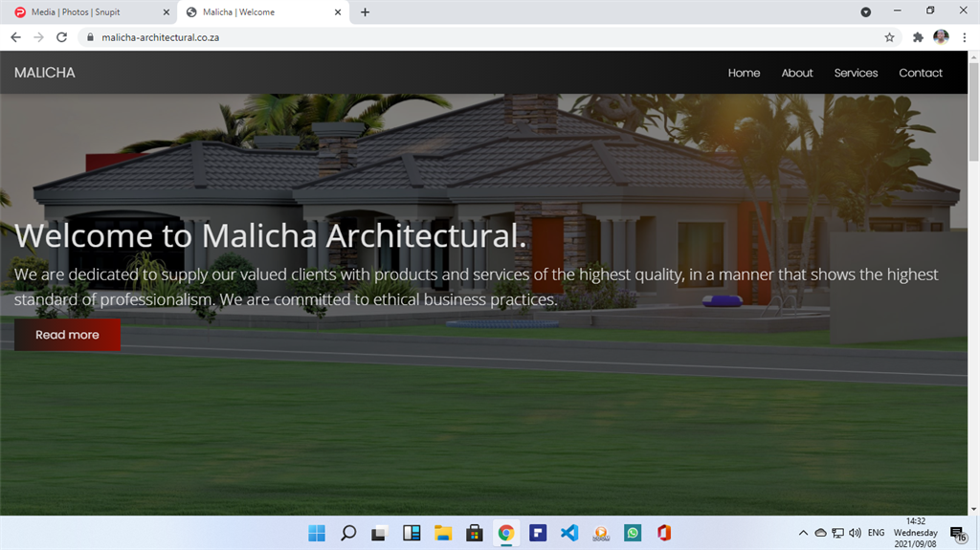Launch Microsoft Office from the taskbar

pyautogui.click(x=664, y=533)
